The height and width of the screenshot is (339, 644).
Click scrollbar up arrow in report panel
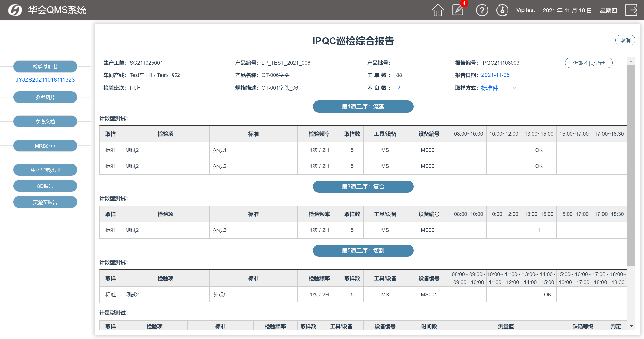point(631,61)
